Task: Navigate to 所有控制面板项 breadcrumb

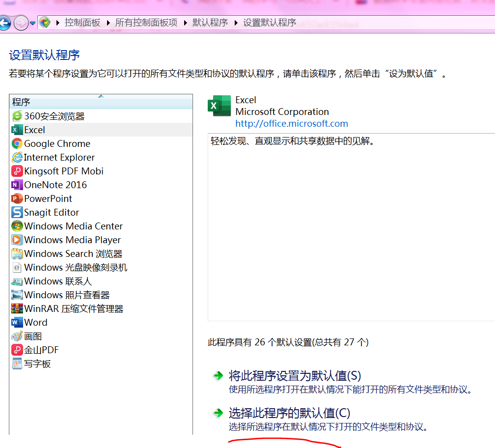Action: [146, 23]
